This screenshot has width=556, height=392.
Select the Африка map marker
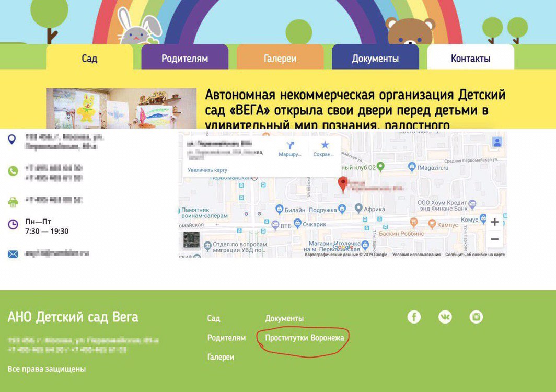pyautogui.click(x=358, y=208)
